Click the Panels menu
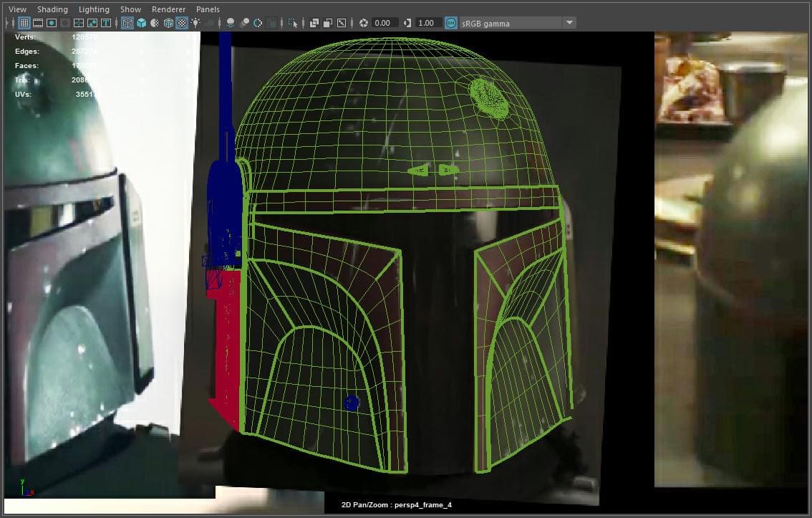The image size is (812, 518). tap(208, 9)
